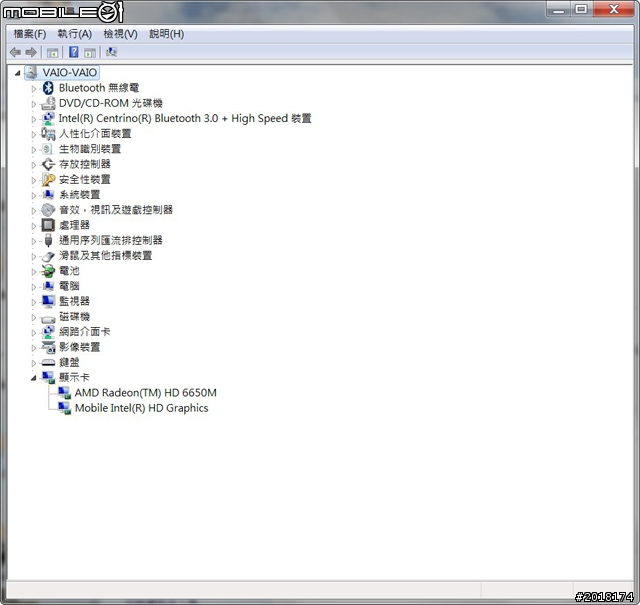Click the 系統裝置 icon

[x=48, y=195]
